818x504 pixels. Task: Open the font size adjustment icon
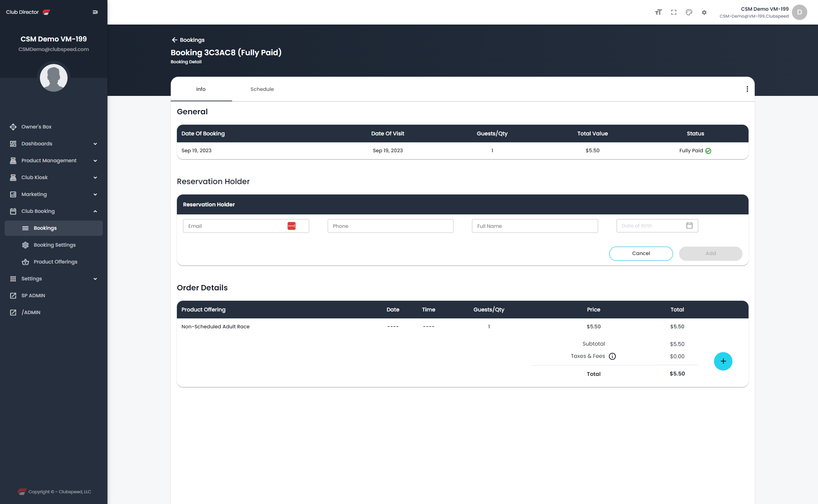pyautogui.click(x=658, y=12)
